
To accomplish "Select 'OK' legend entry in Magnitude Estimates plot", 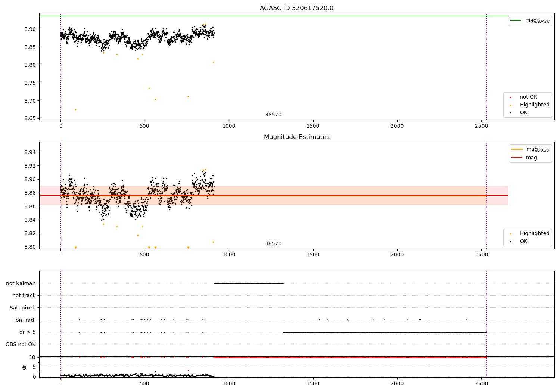I will pyautogui.click(x=523, y=242).
